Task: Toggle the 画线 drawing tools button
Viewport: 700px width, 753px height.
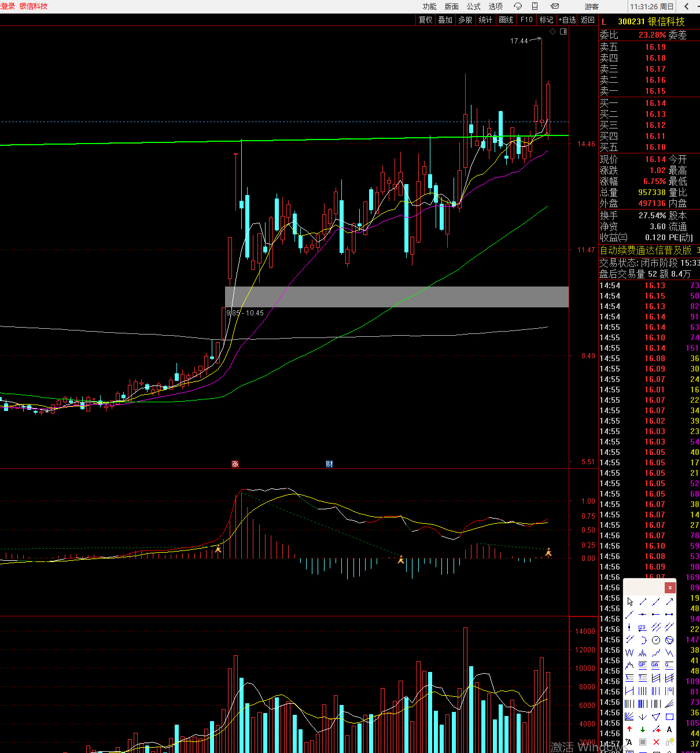Action: click(506, 20)
